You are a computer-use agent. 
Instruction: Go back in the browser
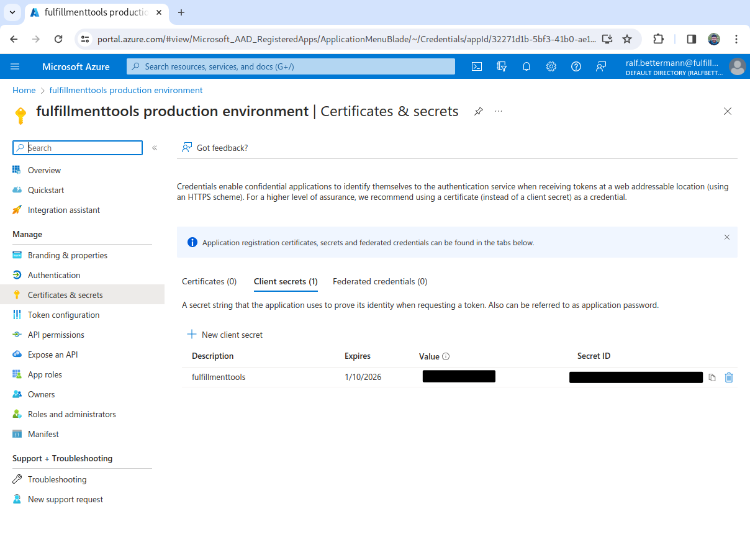click(x=14, y=38)
